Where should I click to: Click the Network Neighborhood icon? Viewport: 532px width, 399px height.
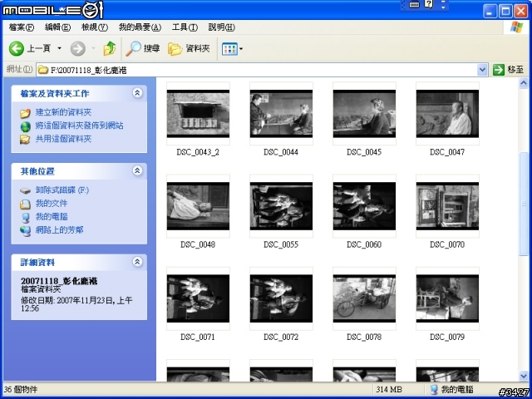26,231
